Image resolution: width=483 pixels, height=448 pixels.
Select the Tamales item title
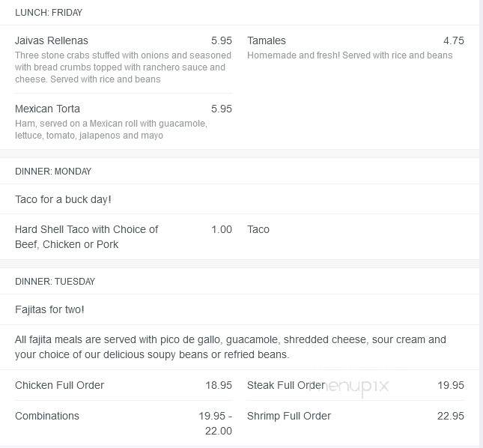267,40
